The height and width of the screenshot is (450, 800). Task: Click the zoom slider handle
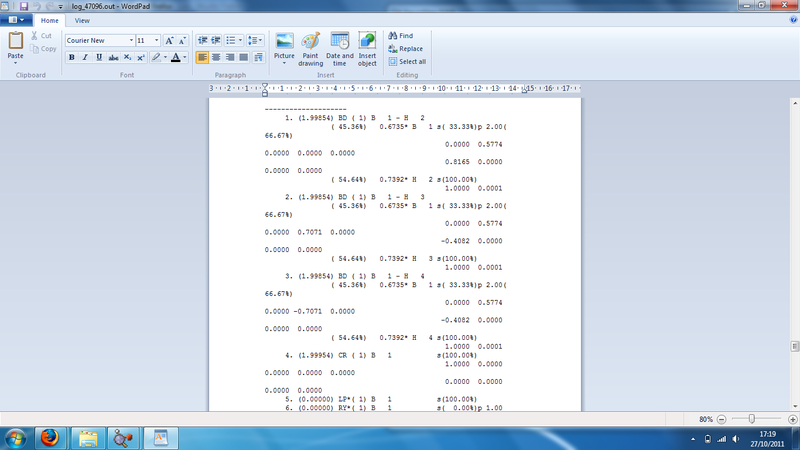tap(752, 419)
